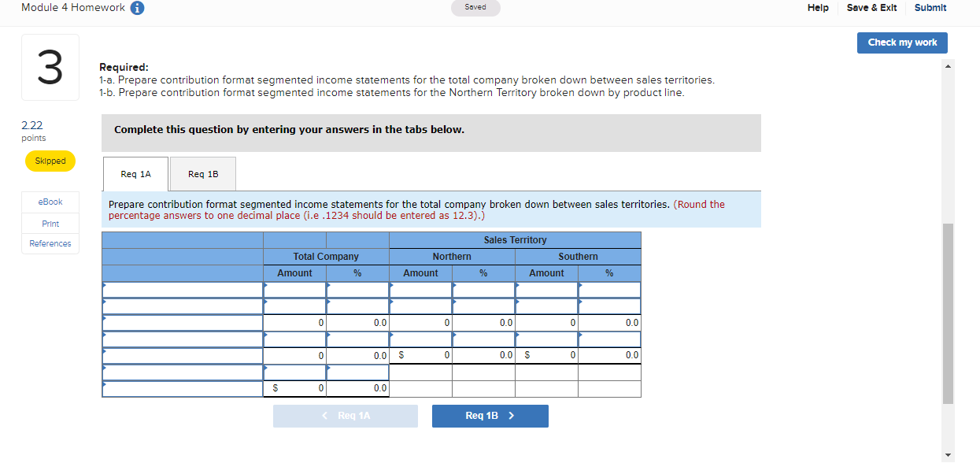Image resolution: width=980 pixels, height=463 pixels.
Task: Click the Print option in the sidebar
Action: [50, 223]
